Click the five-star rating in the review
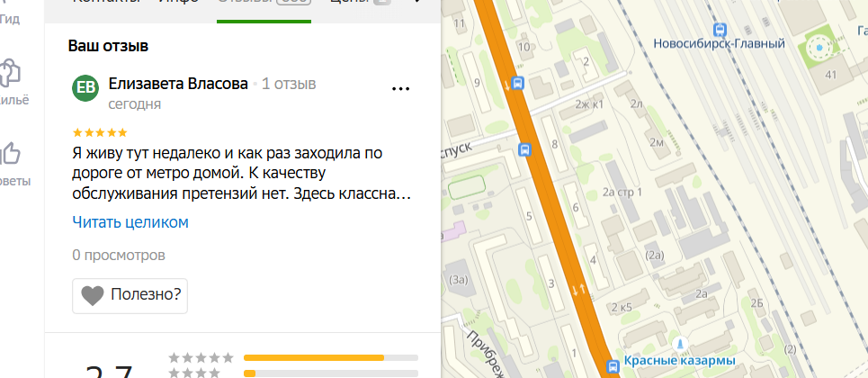Screen dimensions: 868x378 [x=100, y=132]
